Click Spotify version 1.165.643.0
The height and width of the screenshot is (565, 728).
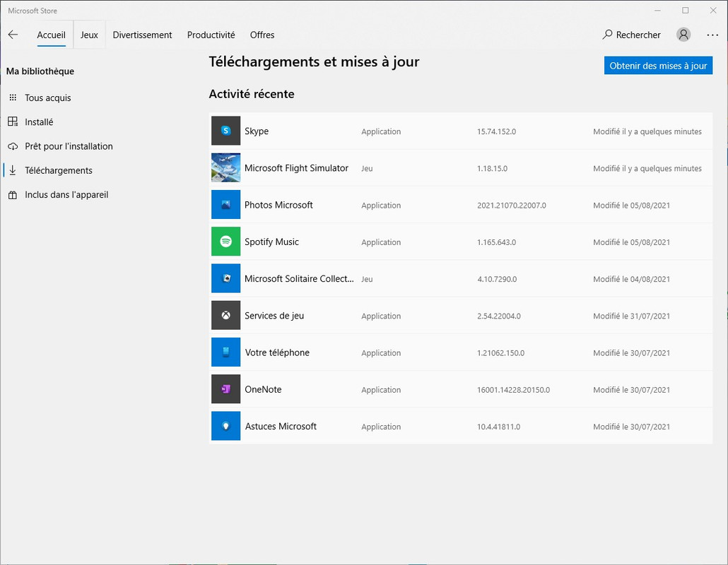[496, 242]
